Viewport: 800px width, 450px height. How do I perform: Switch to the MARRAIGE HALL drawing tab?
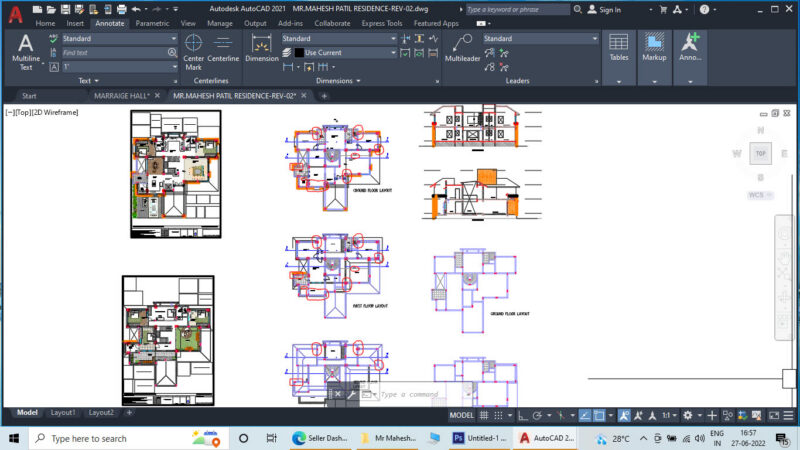(122, 95)
